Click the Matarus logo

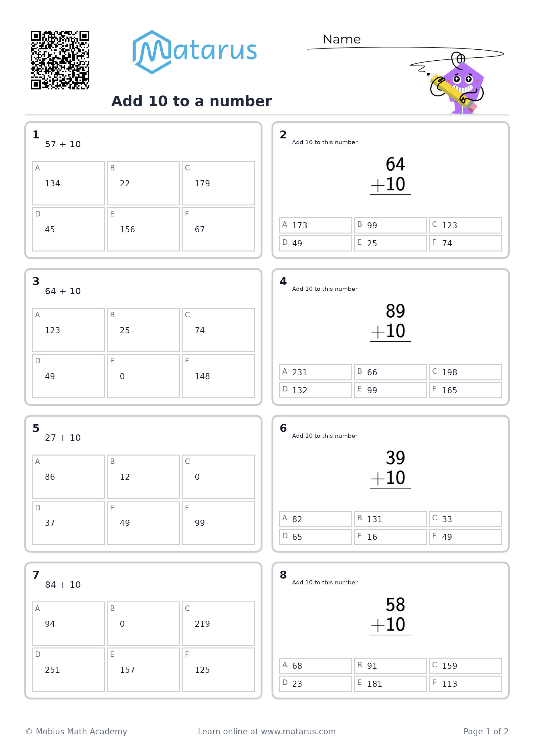(194, 52)
